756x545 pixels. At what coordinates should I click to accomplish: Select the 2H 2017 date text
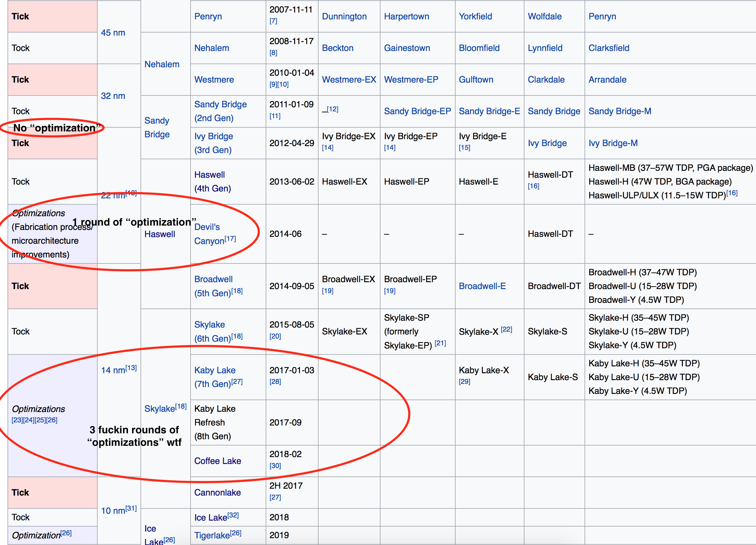(x=286, y=486)
